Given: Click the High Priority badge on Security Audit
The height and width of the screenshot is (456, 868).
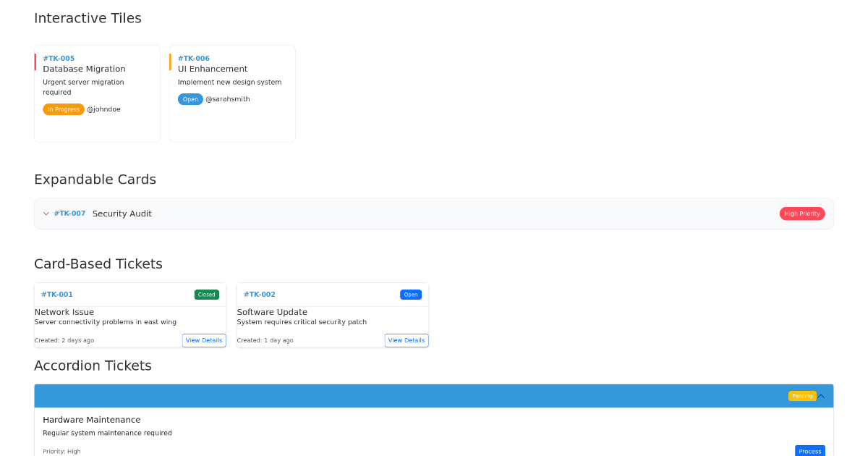Looking at the screenshot, I should click(x=802, y=214).
